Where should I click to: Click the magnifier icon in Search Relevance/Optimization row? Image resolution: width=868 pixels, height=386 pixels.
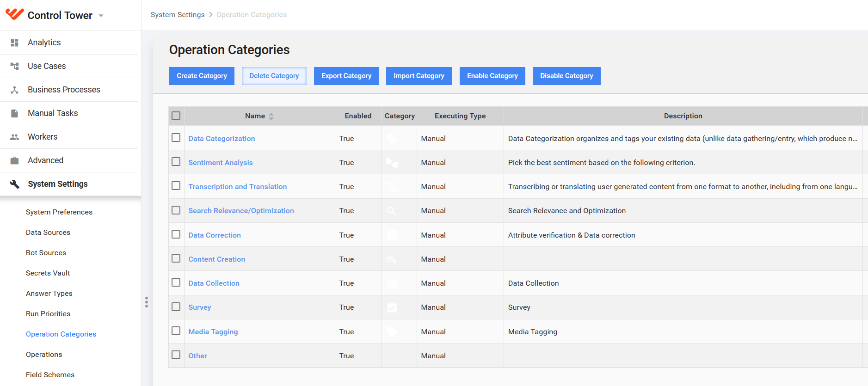point(392,211)
